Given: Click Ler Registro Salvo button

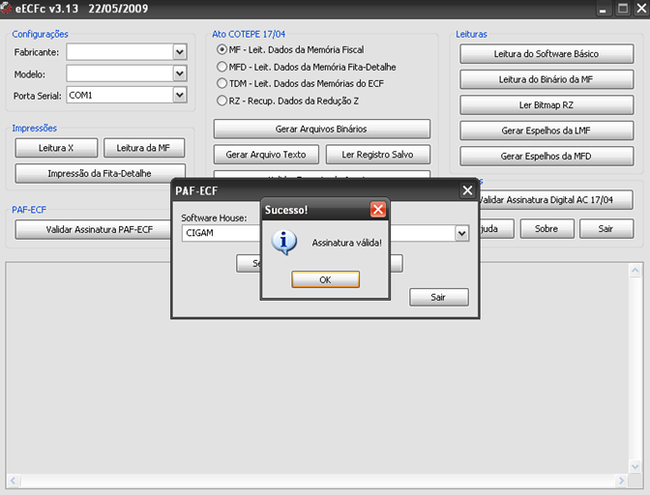Looking at the screenshot, I should (378, 155).
